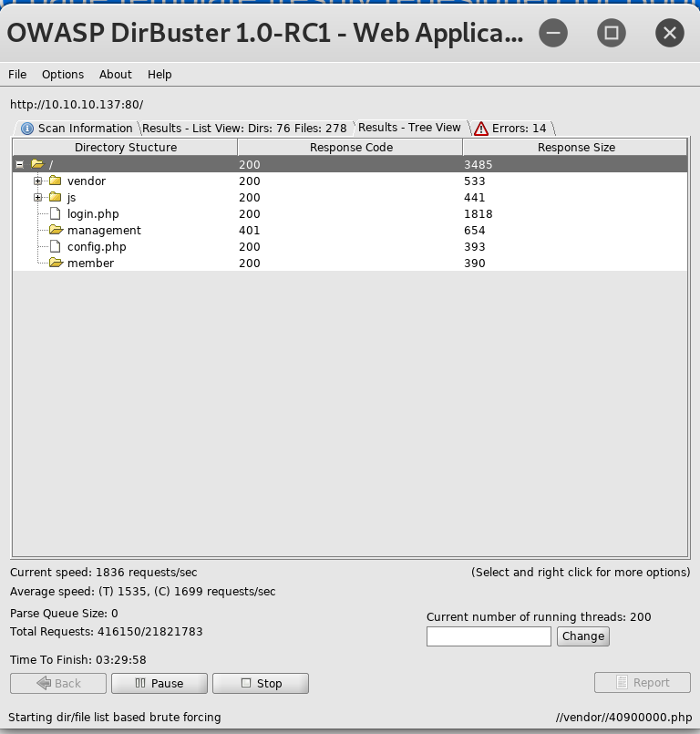Click the target URL http://10.10.10.137:80/
The height and width of the screenshot is (734, 700).
[77, 104]
